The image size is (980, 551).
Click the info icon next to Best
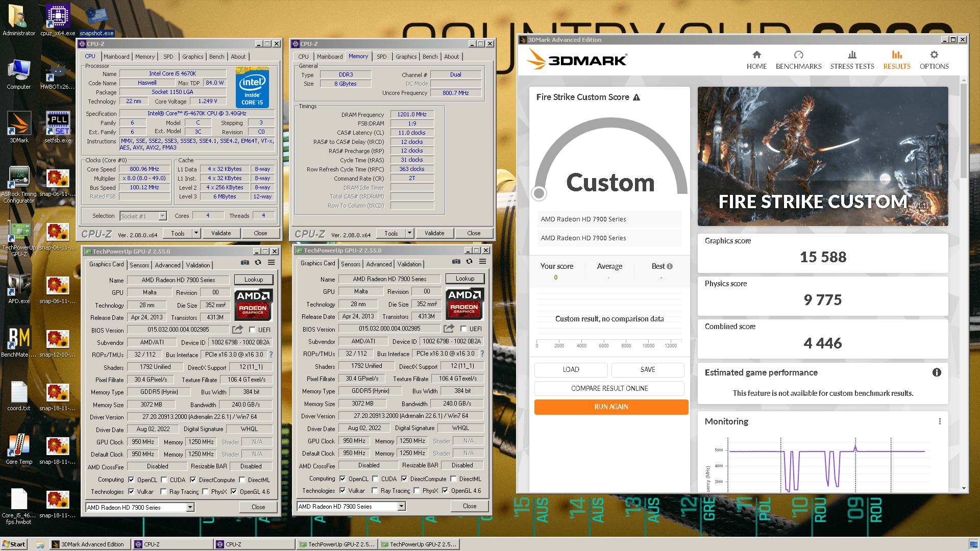pos(670,266)
